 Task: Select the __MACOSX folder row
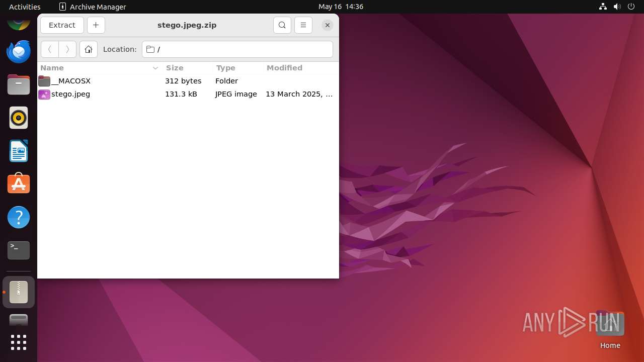[x=188, y=81]
